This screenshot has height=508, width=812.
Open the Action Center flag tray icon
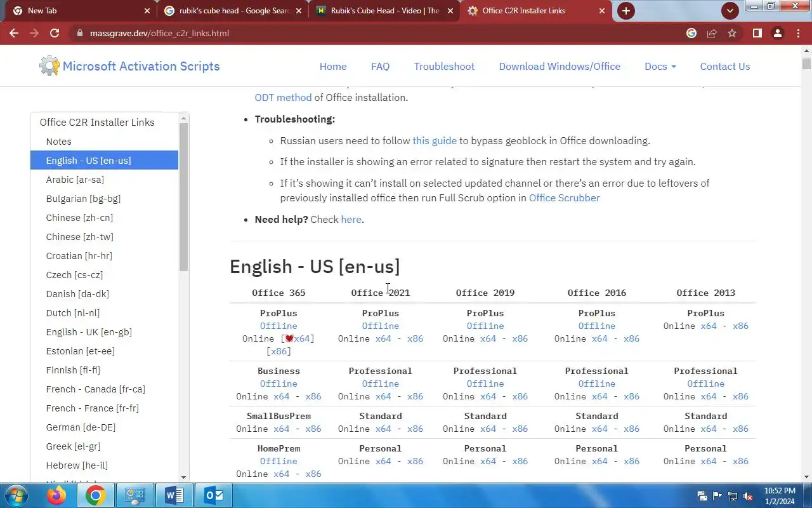[x=717, y=496]
